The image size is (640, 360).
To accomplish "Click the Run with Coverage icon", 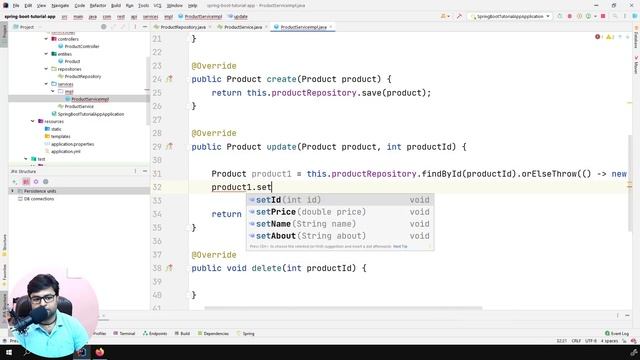I will tap(579, 16).
